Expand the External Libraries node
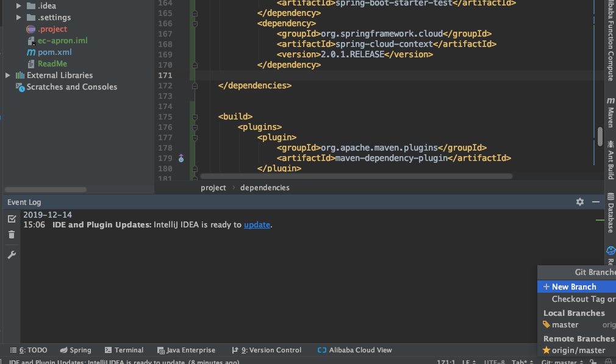Image resolution: width=616 pixels, height=364 pixels. coord(7,75)
